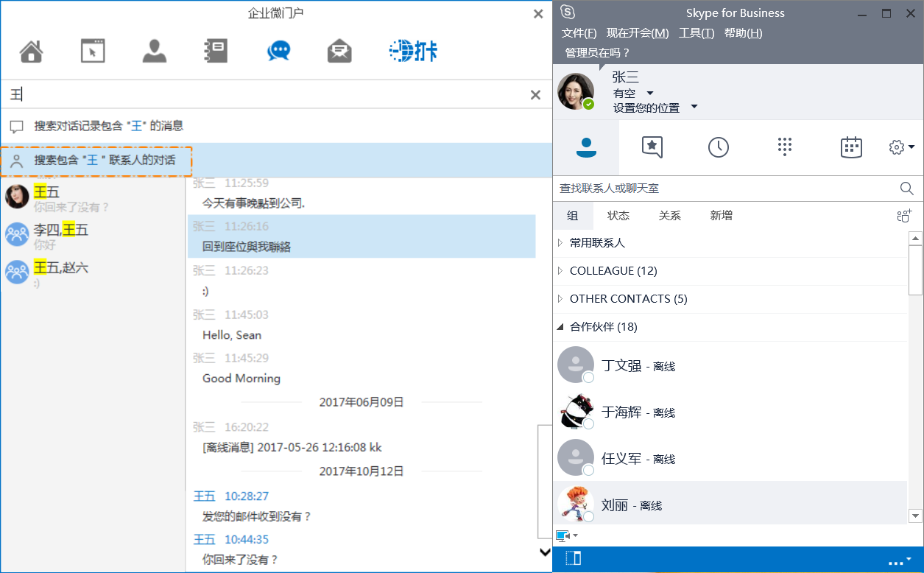
Task: Open the mail envelope message icon
Action: click(339, 51)
